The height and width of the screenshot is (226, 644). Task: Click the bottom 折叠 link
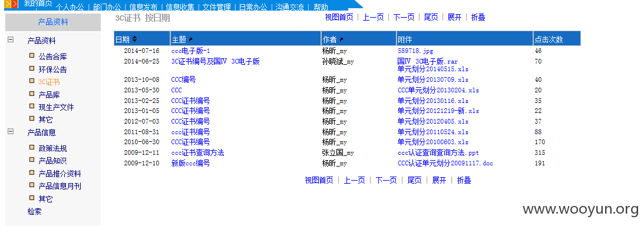click(x=464, y=180)
